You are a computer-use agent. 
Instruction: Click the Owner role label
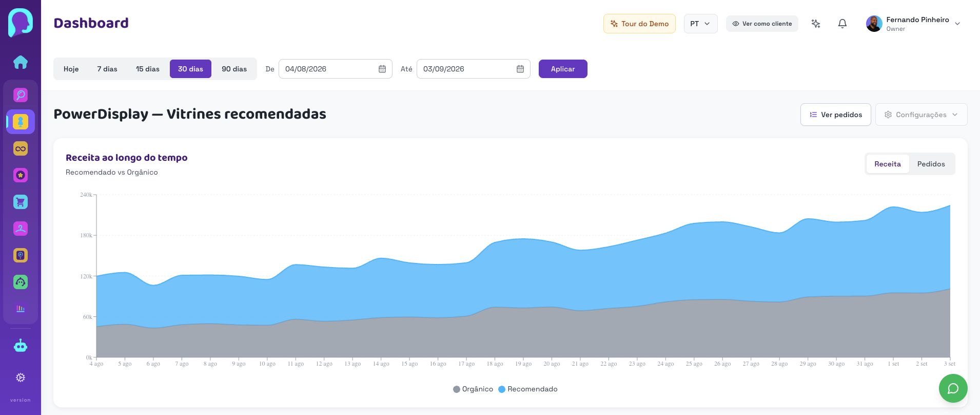pos(896,29)
